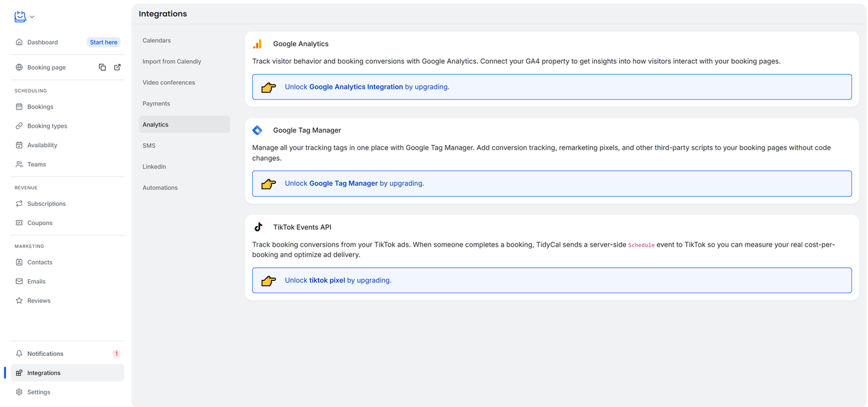This screenshot has height=407, width=868.
Task: Click the Google Tag Manager card title
Action: [307, 130]
